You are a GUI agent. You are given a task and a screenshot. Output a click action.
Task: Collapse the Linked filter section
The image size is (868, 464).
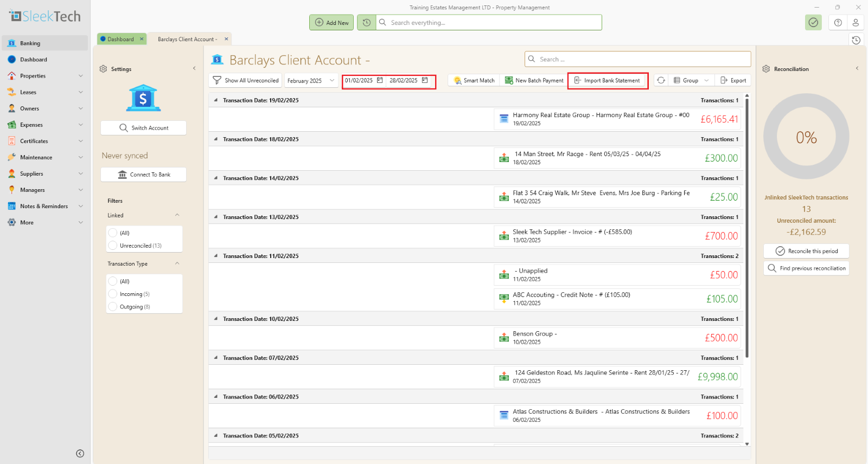(177, 215)
